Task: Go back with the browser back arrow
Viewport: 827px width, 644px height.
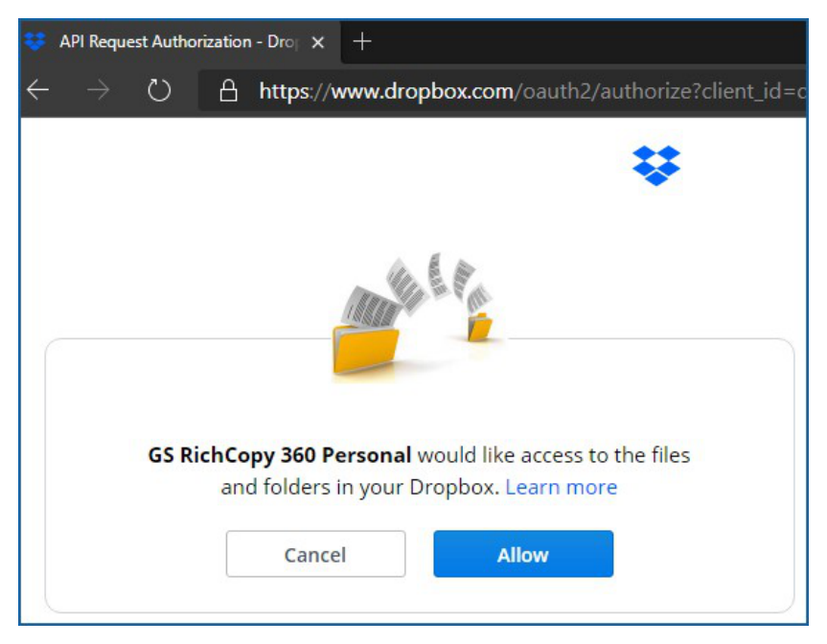Action: (38, 90)
